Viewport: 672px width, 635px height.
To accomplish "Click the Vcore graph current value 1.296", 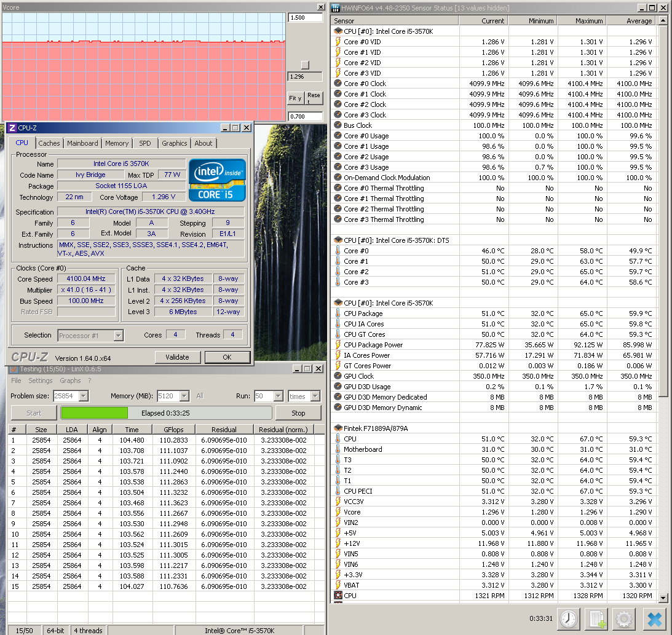I will (305, 77).
